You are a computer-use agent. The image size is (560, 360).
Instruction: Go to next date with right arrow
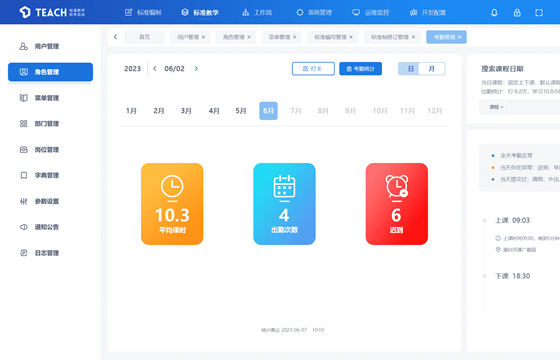point(196,69)
